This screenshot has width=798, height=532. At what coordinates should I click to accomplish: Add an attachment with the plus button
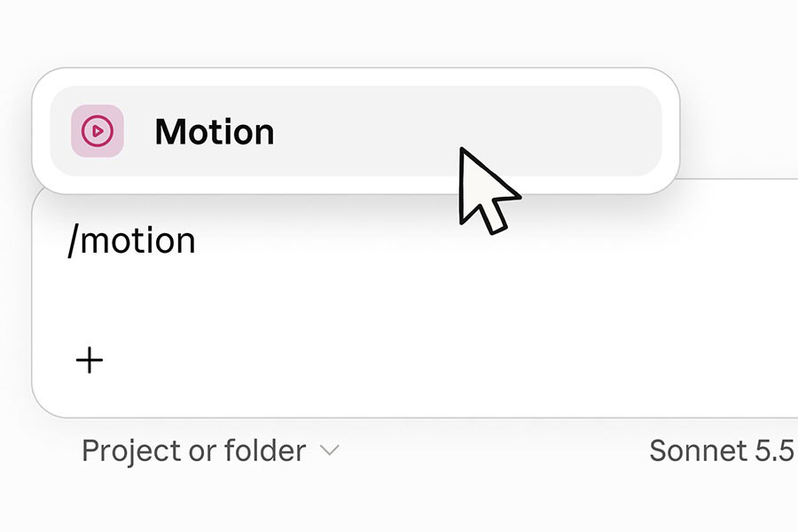pos(90,360)
